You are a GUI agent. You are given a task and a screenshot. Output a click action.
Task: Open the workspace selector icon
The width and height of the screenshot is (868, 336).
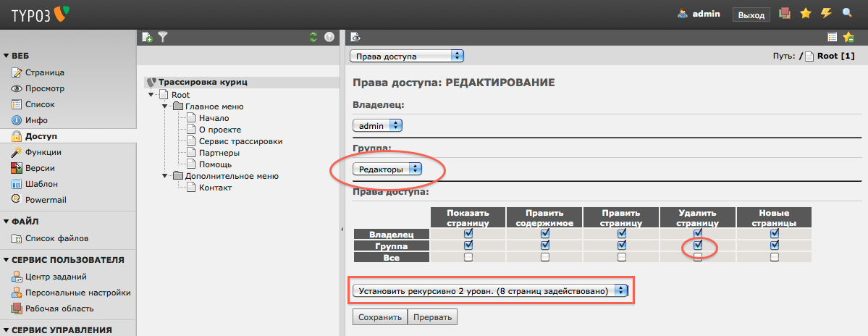click(x=784, y=14)
